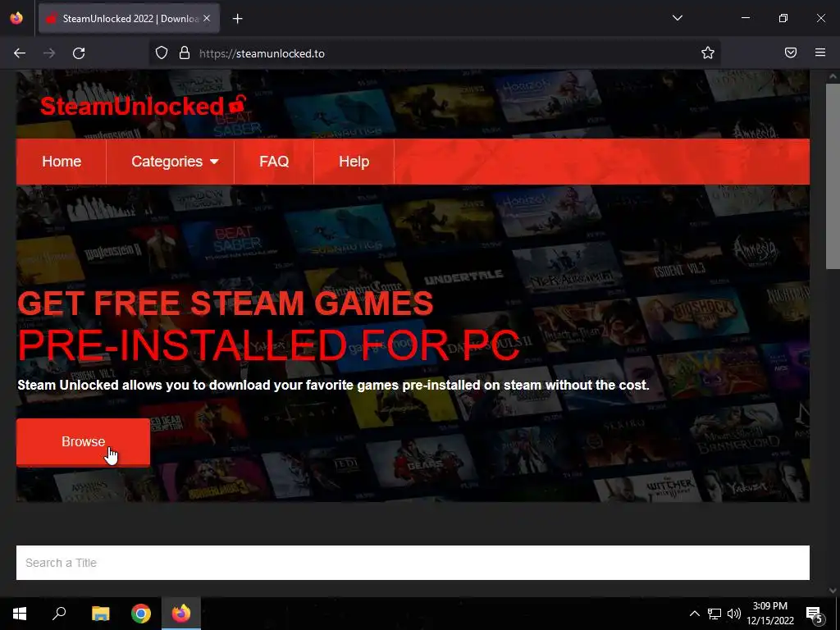Reload the page with the refresh icon
This screenshot has width=840, height=630.
[79, 53]
